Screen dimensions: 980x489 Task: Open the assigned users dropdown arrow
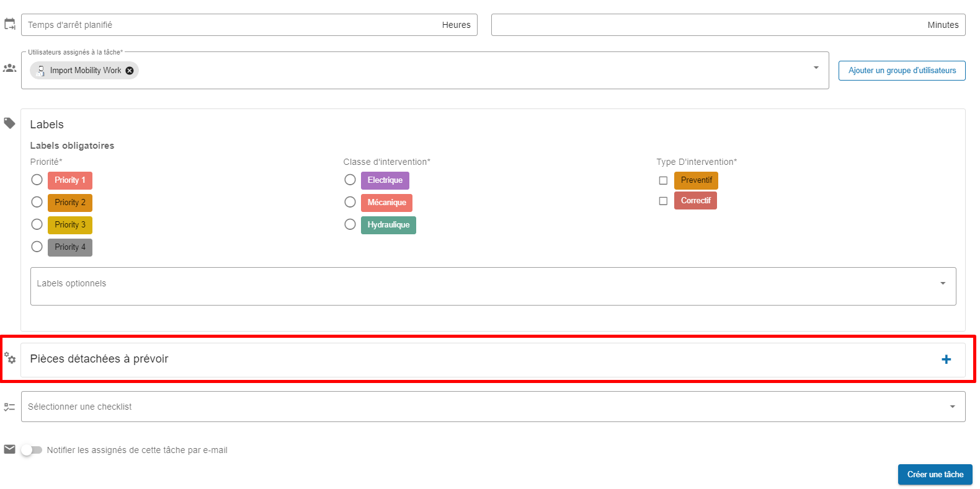816,68
